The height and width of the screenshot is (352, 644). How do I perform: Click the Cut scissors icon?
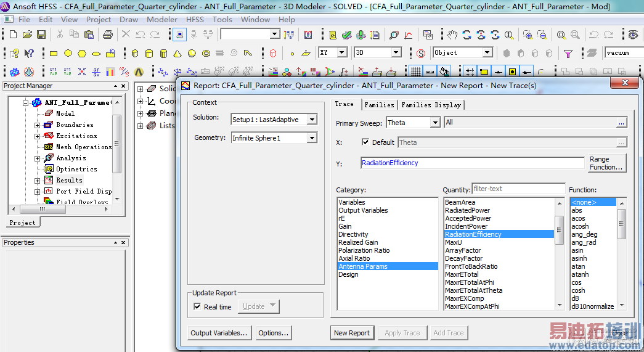60,35
